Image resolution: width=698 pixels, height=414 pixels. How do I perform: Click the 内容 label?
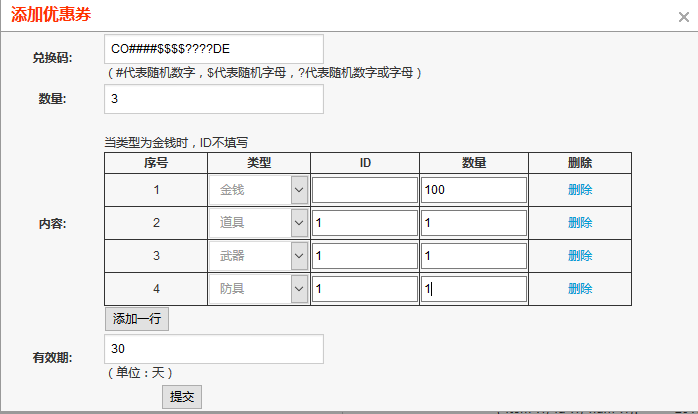pyautogui.click(x=52, y=224)
